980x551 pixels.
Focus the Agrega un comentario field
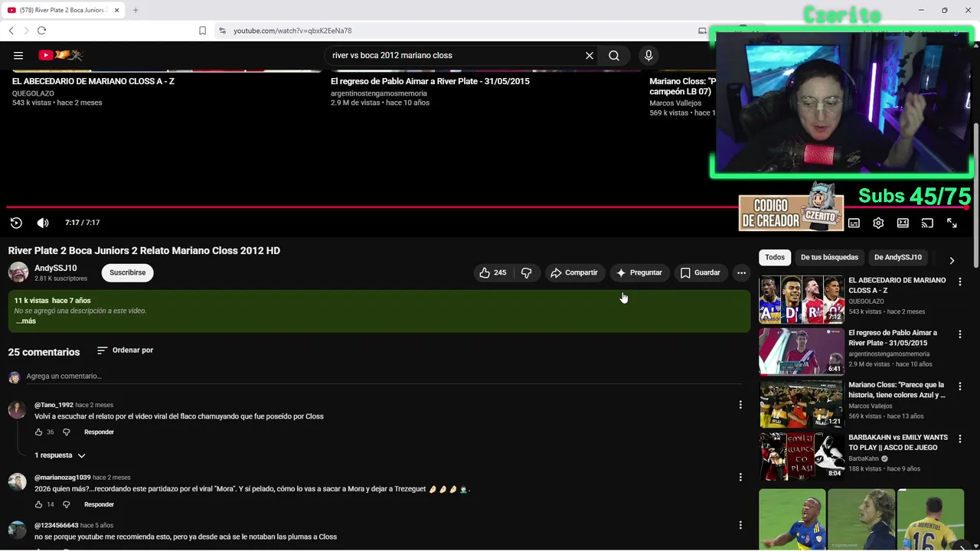384,377
